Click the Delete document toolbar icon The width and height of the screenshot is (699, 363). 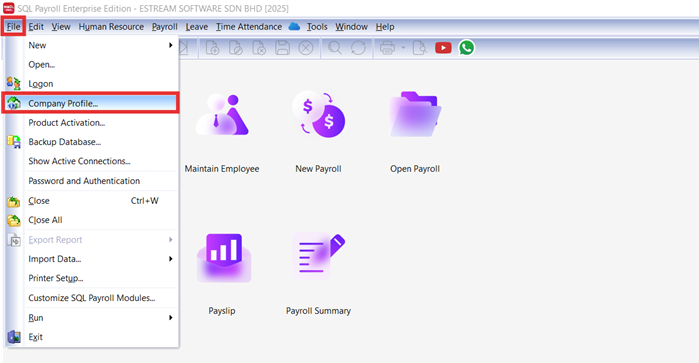click(x=259, y=48)
